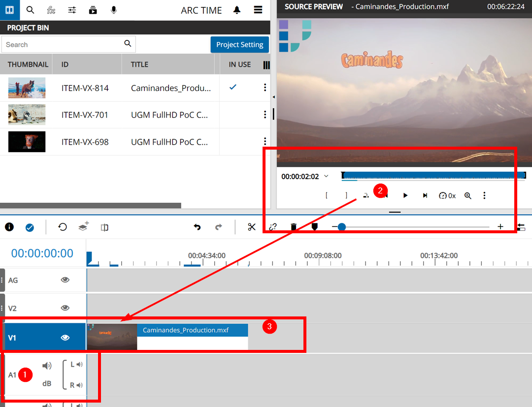
Task: Toggle visibility of the V1 track
Action: coord(65,338)
